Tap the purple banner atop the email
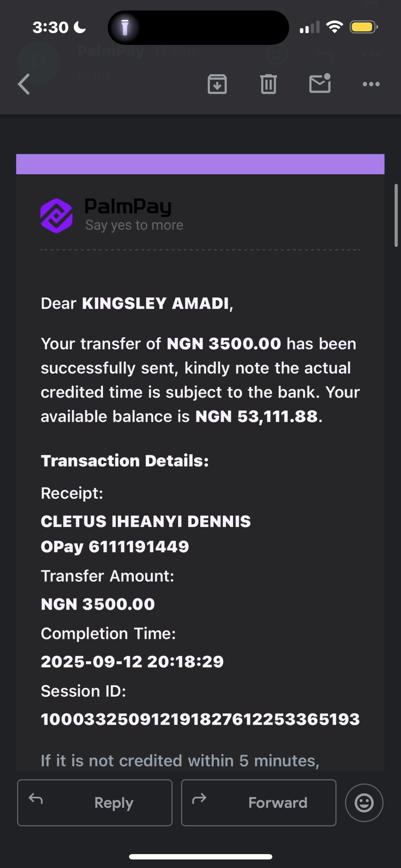This screenshot has width=401, height=868. 200,164
